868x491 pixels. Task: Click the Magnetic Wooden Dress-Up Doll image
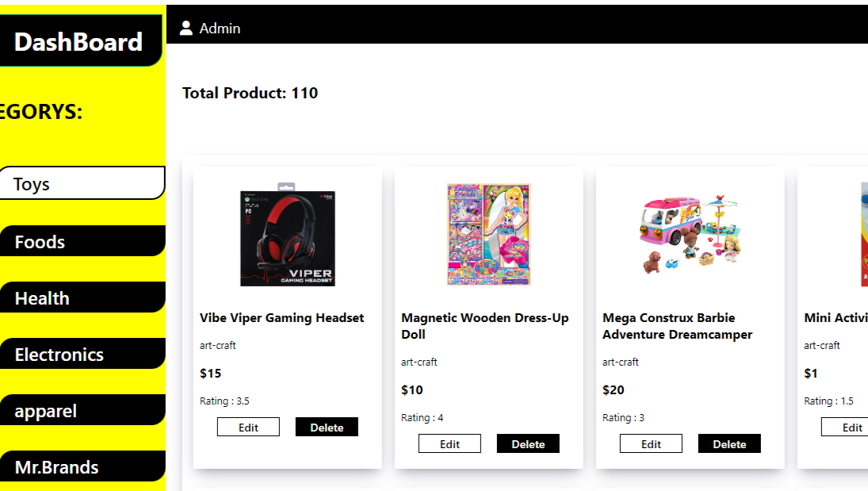click(x=489, y=234)
